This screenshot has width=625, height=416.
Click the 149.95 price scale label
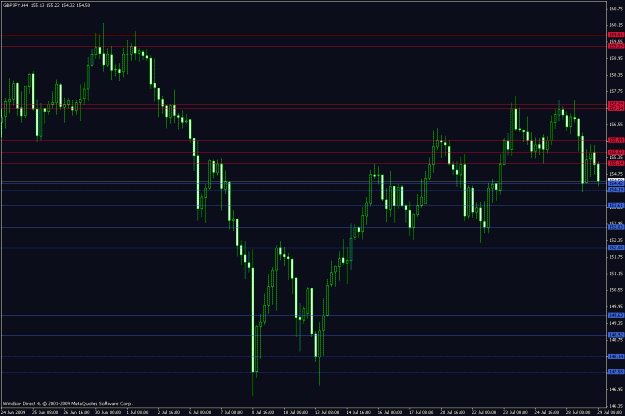(616, 307)
